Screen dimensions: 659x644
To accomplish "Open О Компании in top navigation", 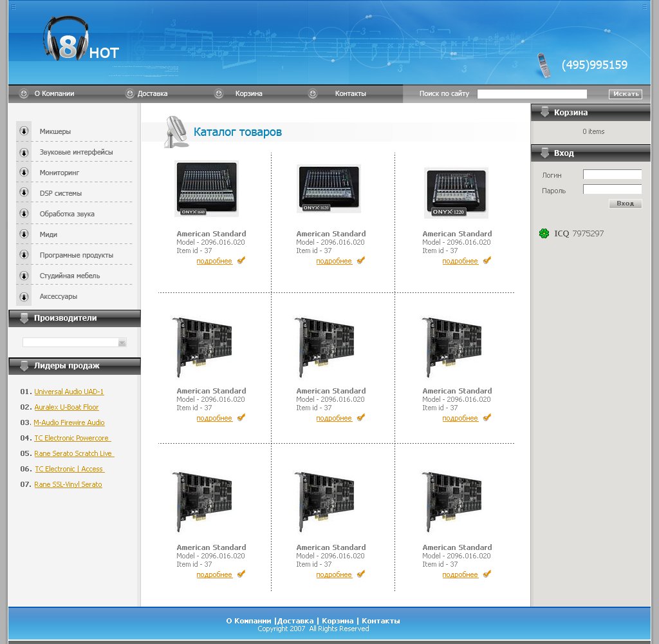I will click(x=54, y=93).
